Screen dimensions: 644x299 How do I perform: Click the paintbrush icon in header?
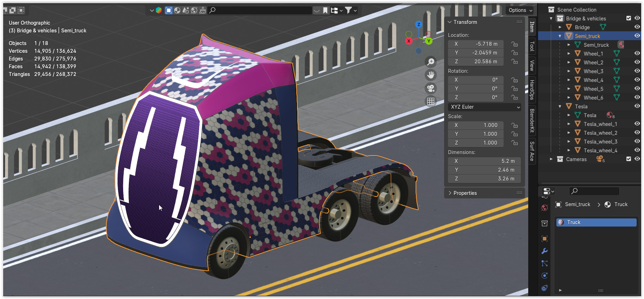203,10
